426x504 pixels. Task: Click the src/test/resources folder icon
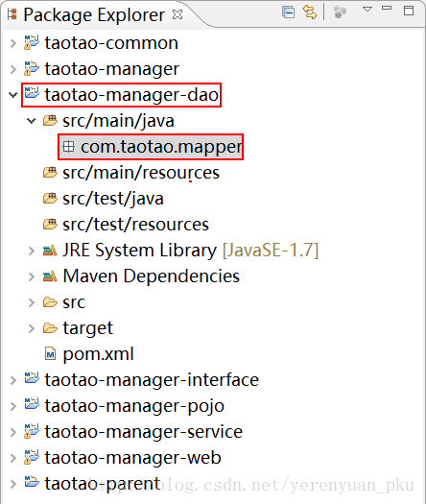(x=50, y=224)
